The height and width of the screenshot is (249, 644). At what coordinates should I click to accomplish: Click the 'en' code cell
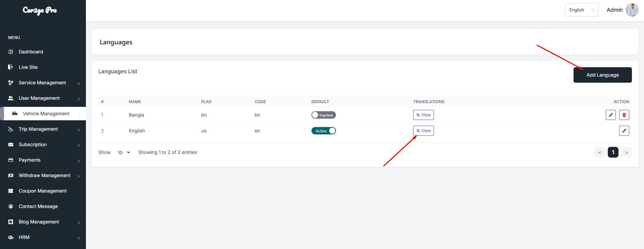pos(257,131)
